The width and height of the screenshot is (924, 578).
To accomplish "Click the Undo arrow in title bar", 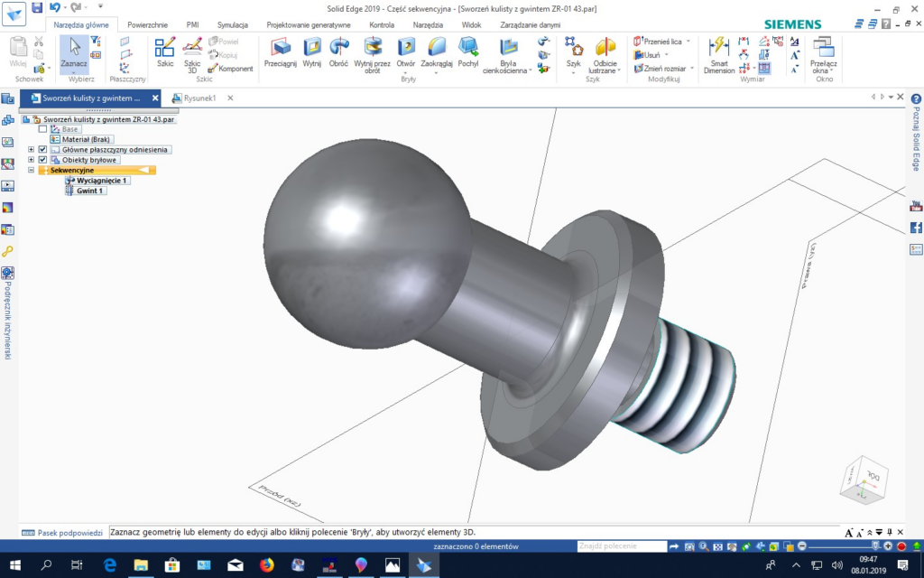I will coord(55,7).
